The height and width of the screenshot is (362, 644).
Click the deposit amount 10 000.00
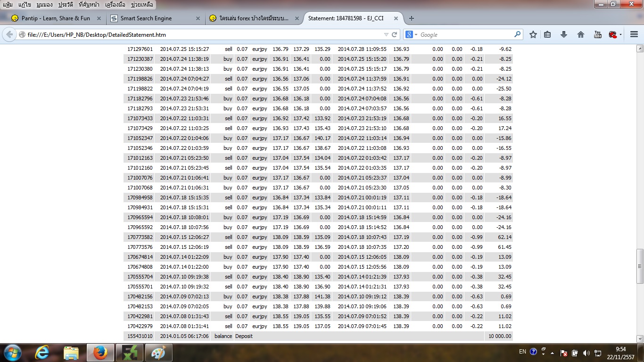500,336
